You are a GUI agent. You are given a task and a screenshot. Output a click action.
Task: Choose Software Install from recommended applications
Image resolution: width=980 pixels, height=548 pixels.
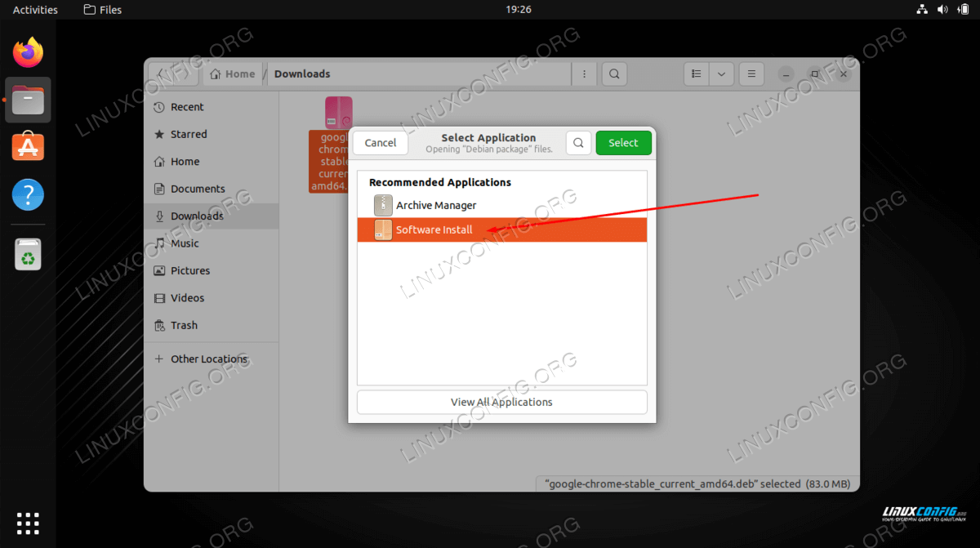click(502, 229)
